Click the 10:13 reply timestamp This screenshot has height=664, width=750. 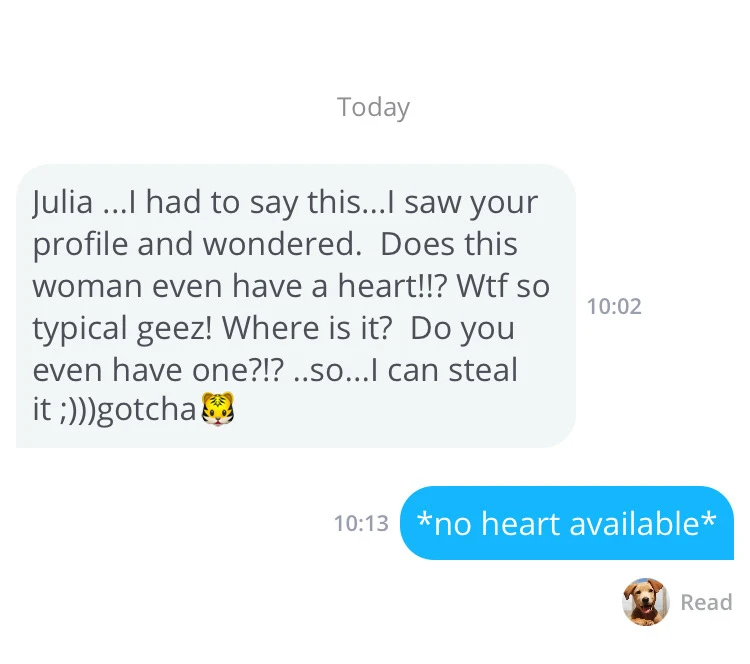point(361,523)
